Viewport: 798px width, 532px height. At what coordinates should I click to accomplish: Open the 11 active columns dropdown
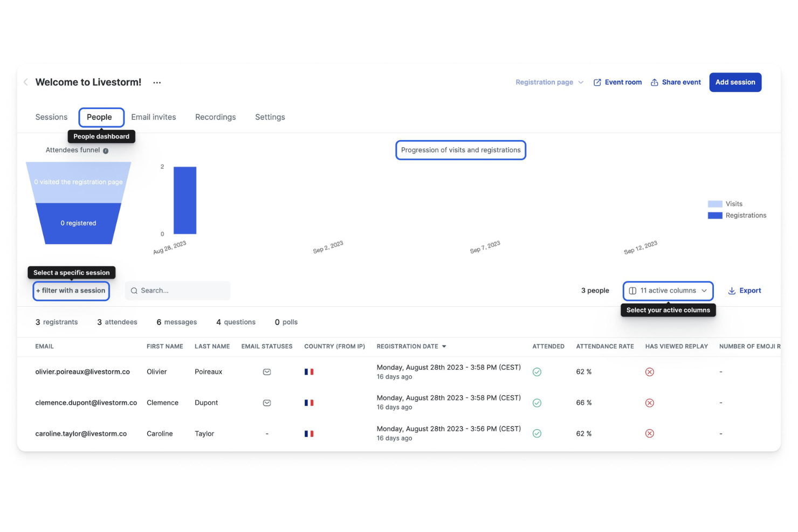click(x=668, y=291)
